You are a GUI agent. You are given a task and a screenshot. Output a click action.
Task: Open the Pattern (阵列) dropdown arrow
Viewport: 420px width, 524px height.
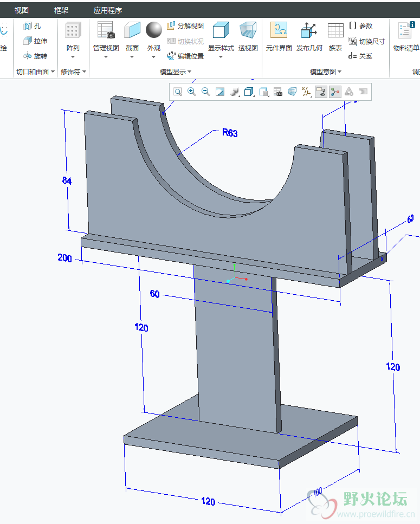[x=73, y=57]
